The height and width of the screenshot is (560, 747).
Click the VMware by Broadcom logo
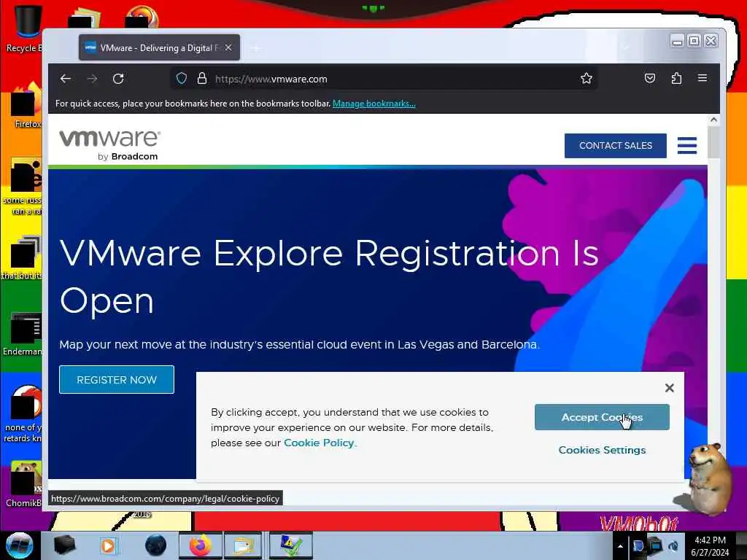(110, 145)
